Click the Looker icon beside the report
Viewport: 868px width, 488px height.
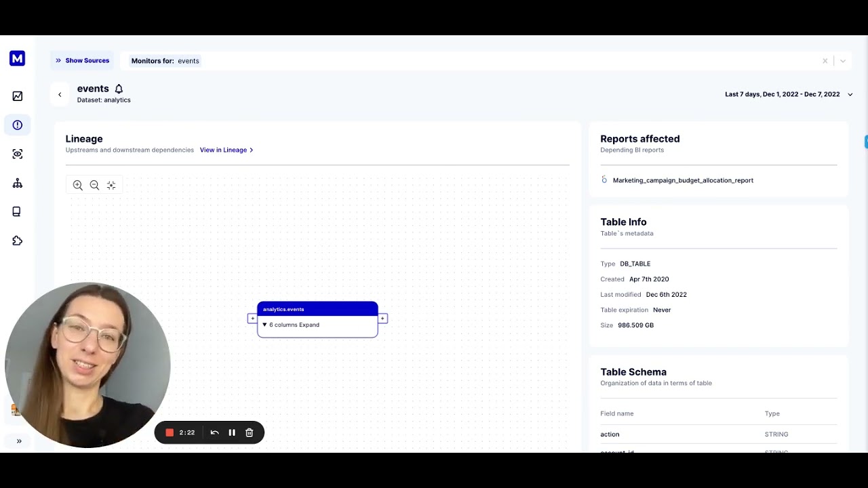point(604,180)
